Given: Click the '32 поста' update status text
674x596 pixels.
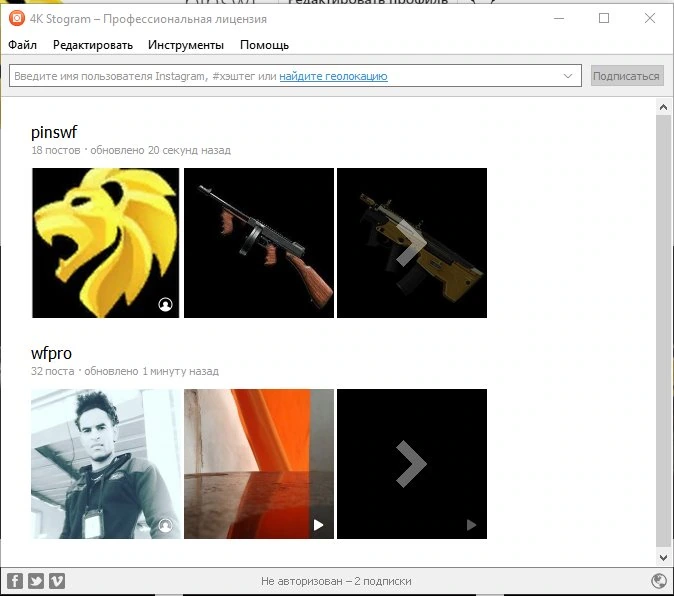Looking at the screenshot, I should pyautogui.click(x=125, y=371).
